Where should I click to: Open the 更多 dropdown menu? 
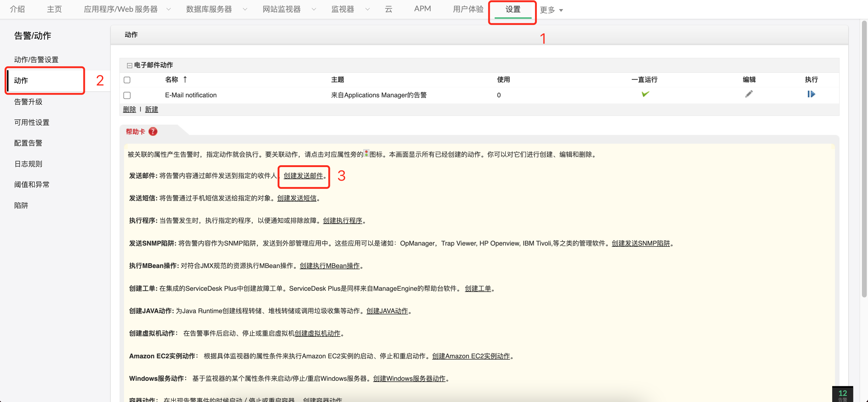pyautogui.click(x=551, y=10)
